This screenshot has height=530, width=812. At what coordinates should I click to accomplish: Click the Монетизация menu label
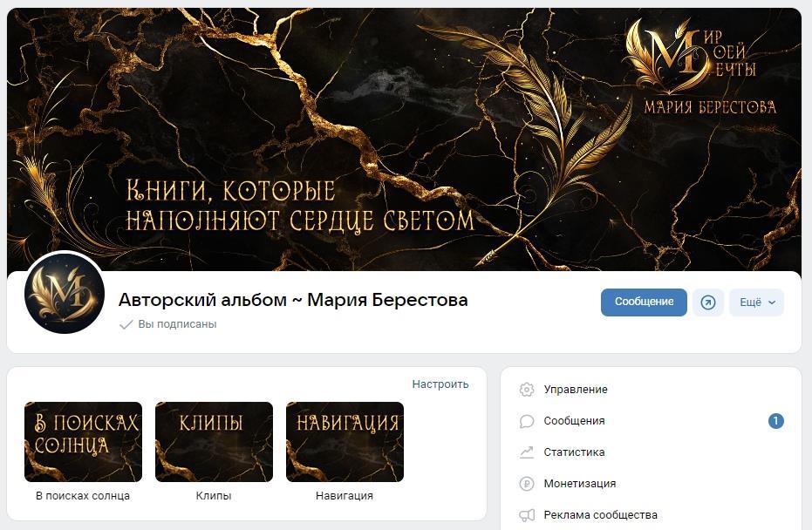[x=579, y=484]
